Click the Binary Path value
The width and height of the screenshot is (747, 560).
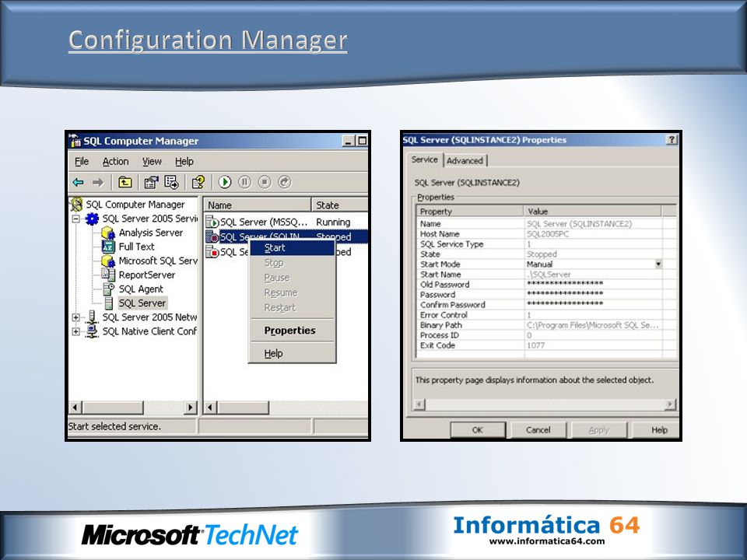(x=593, y=325)
